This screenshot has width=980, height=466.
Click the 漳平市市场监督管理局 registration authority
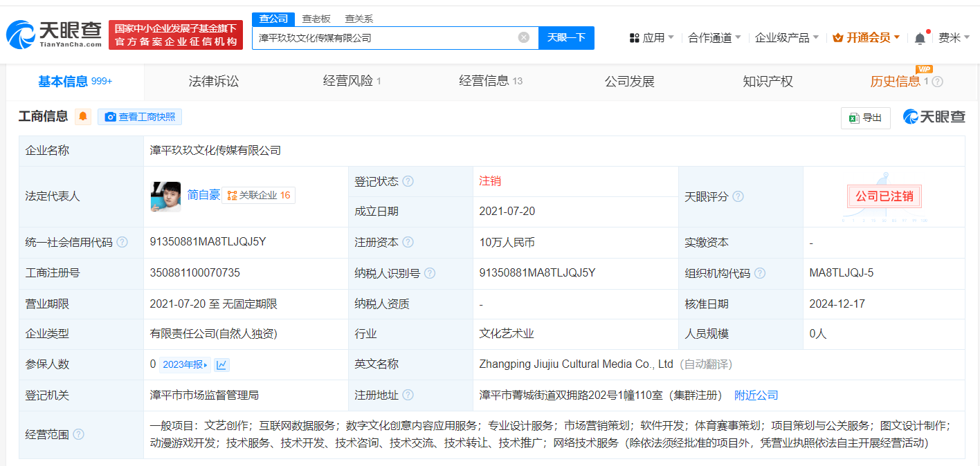204,395
